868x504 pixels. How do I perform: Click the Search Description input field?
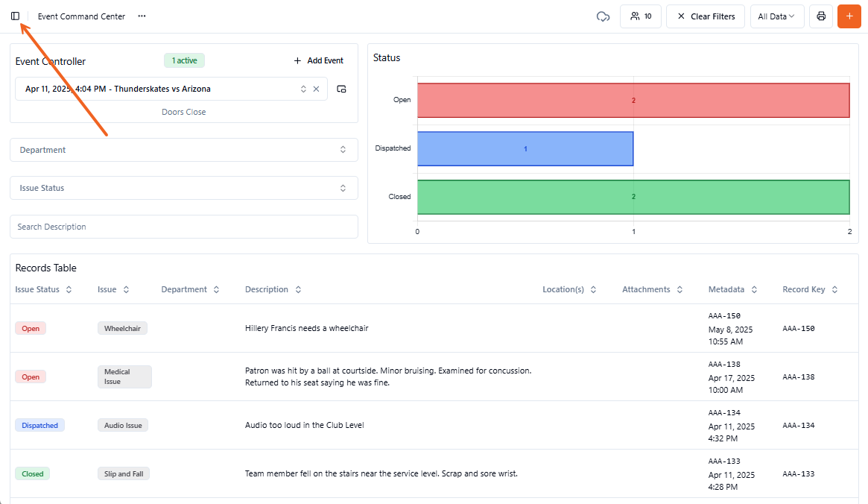pyautogui.click(x=183, y=227)
